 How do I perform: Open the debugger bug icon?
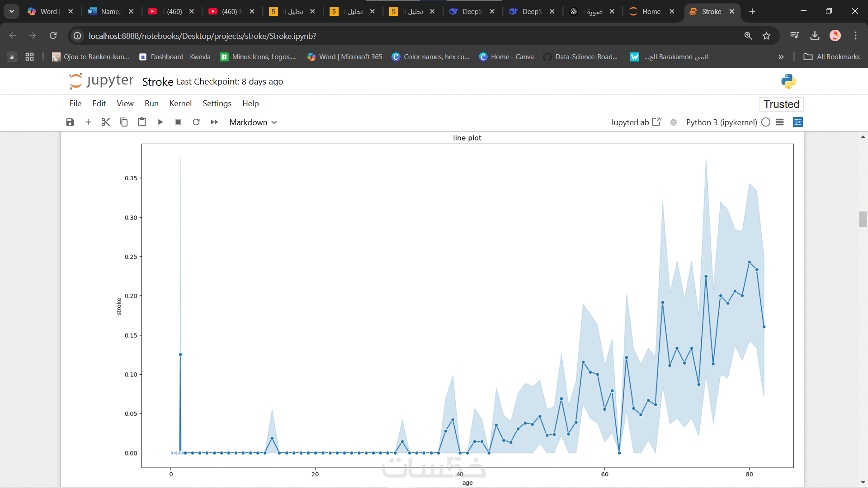click(x=674, y=122)
